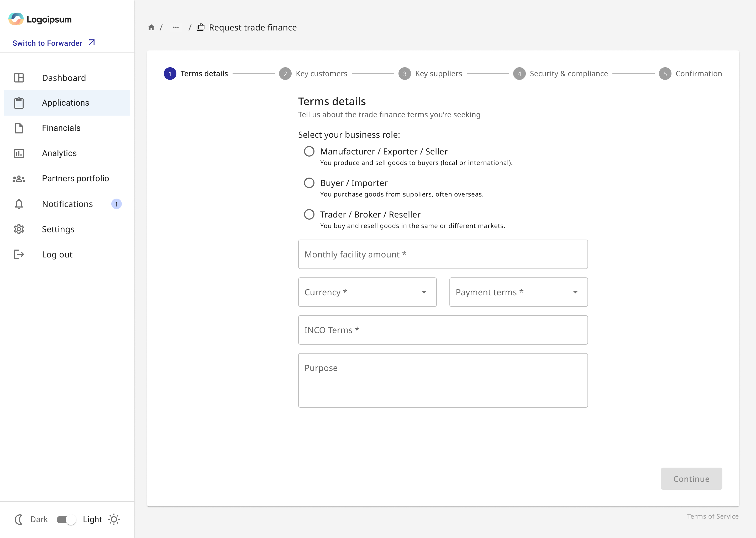The image size is (756, 538).
Task: Click the Financials document icon
Action: point(19,128)
